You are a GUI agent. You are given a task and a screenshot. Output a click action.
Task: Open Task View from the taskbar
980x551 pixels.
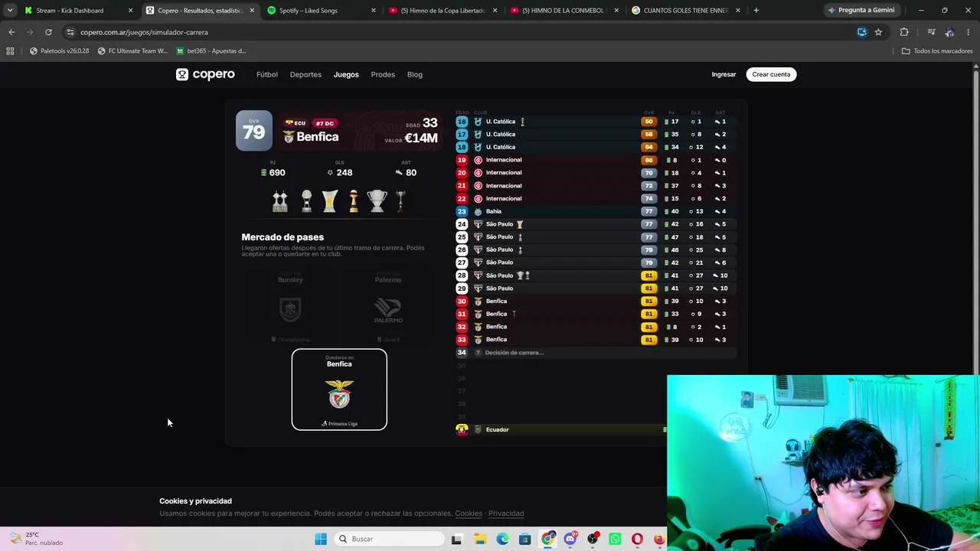[x=457, y=539]
